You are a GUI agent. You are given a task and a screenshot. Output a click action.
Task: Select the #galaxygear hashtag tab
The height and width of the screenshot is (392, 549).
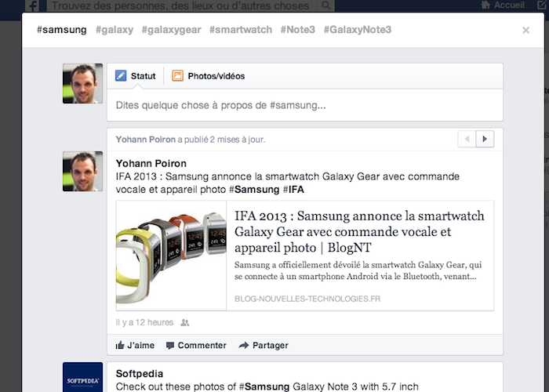point(171,30)
